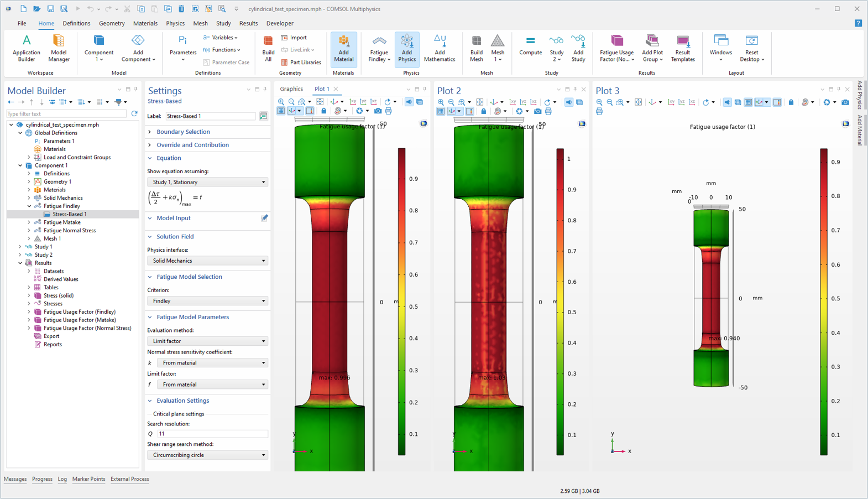868x499 pixels.
Task: Open the Criterion dropdown showing Findley
Action: 208,301
